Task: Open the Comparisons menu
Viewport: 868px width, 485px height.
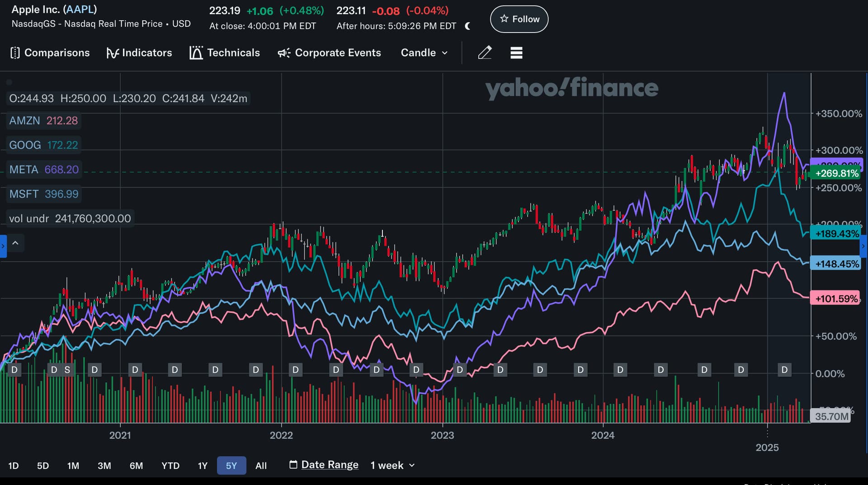Action: coord(50,53)
